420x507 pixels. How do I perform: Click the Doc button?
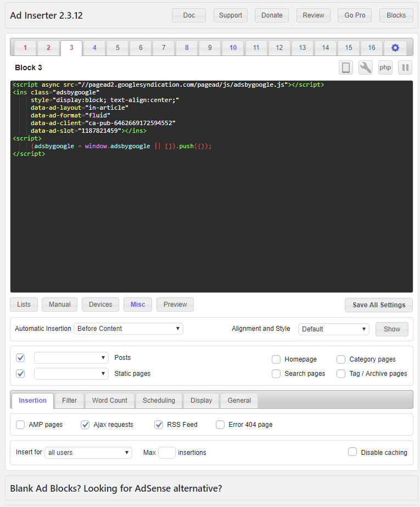189,15
